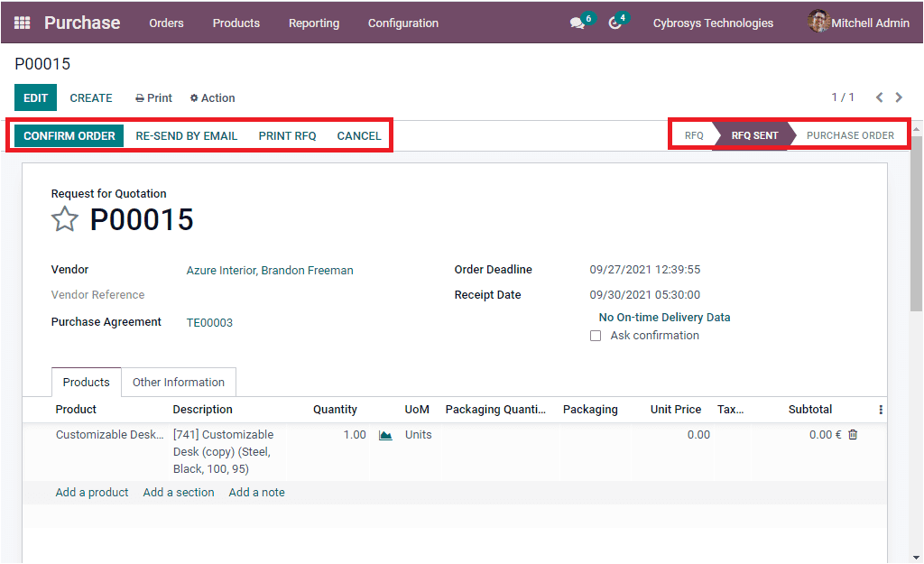Open the apps grid menu

point(22,22)
